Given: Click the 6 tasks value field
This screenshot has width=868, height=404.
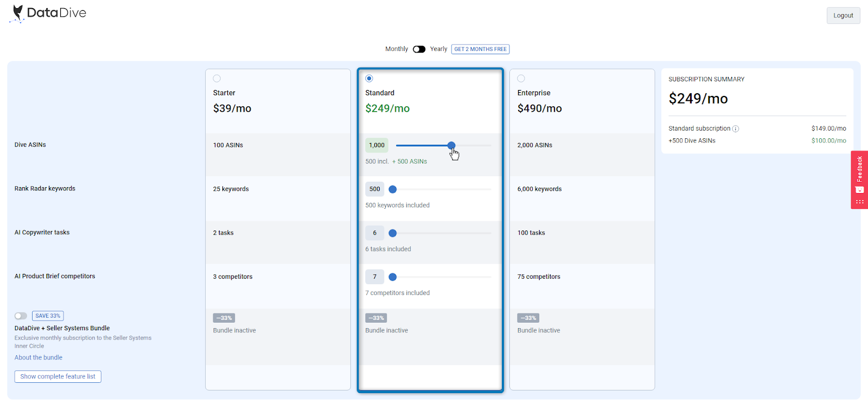Looking at the screenshot, I should click(x=375, y=233).
